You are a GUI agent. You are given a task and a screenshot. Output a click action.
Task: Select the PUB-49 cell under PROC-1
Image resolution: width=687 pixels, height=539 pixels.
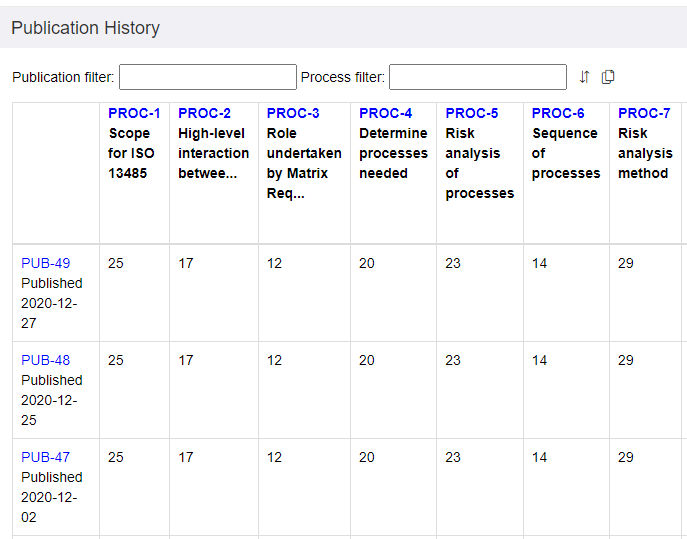(116, 263)
